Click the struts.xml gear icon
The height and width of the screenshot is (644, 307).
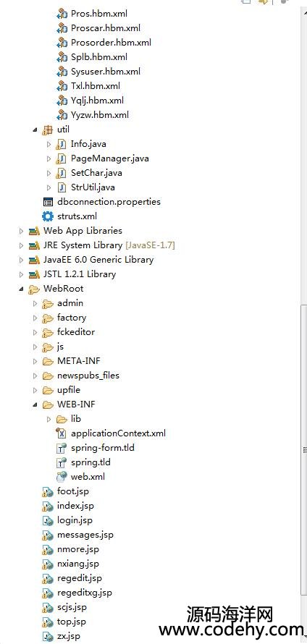pyautogui.click(x=48, y=216)
